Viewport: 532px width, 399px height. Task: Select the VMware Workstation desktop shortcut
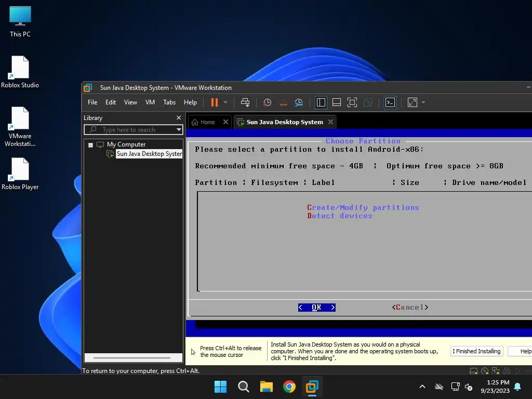[x=20, y=127]
